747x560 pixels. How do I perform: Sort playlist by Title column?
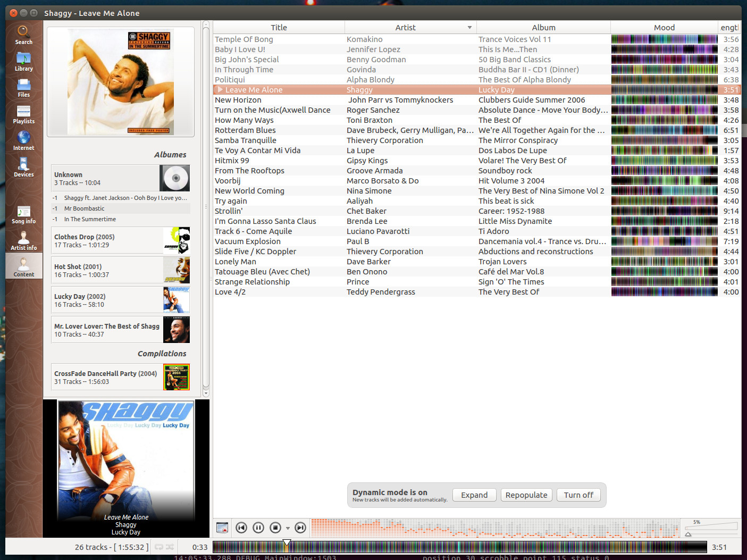[279, 28]
